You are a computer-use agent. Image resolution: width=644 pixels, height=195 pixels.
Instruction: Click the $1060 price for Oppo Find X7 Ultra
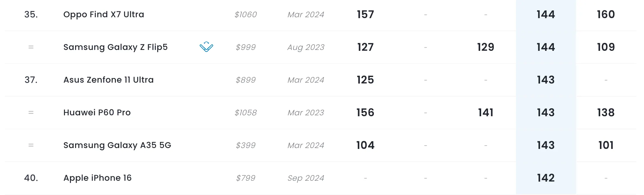click(245, 15)
